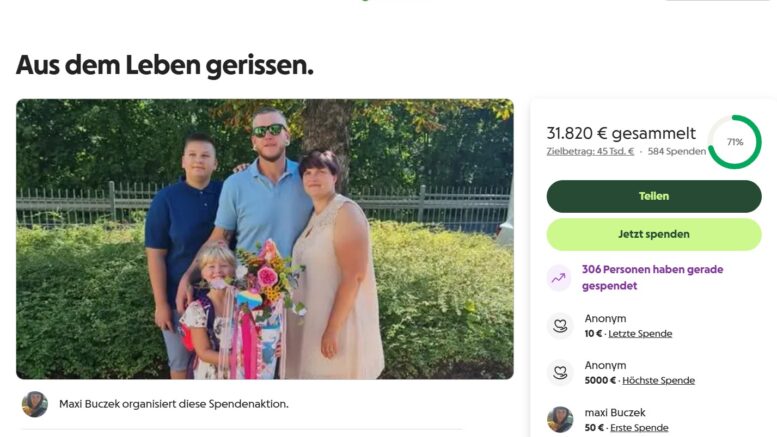Share the campaign with the Teilen button
This screenshot has height=437, width=777.
[654, 196]
